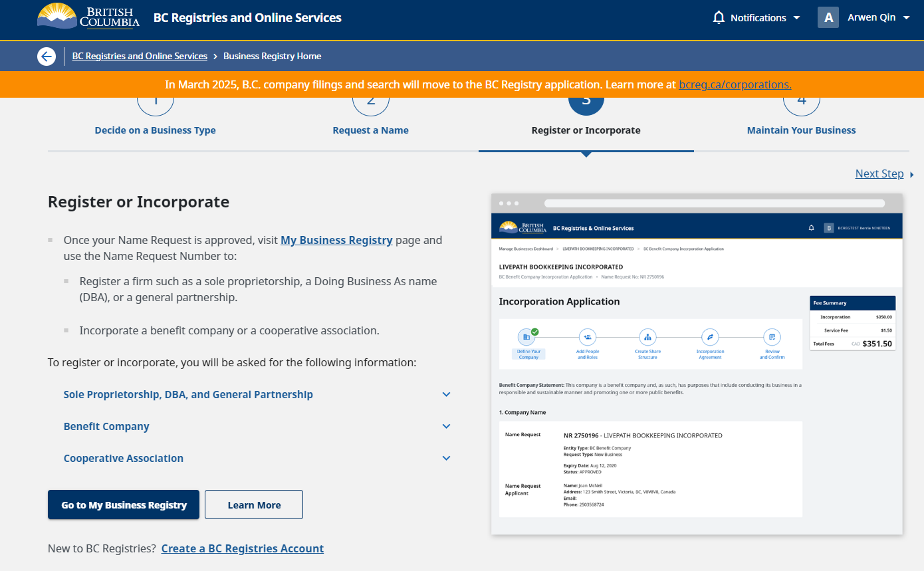Screen dimensions: 924x571
Task: Click the active step 3 circle
Action: [586, 106]
